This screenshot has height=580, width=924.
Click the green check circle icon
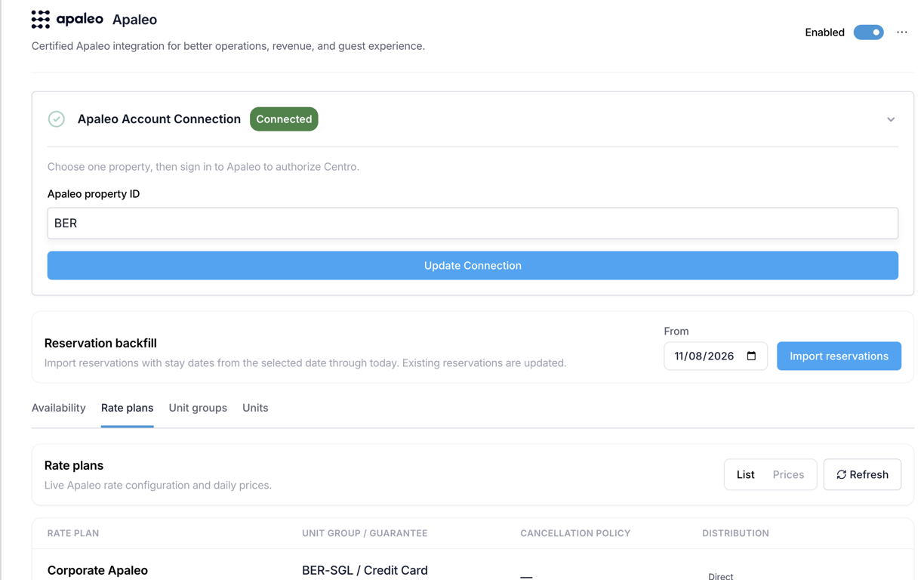pyautogui.click(x=57, y=119)
